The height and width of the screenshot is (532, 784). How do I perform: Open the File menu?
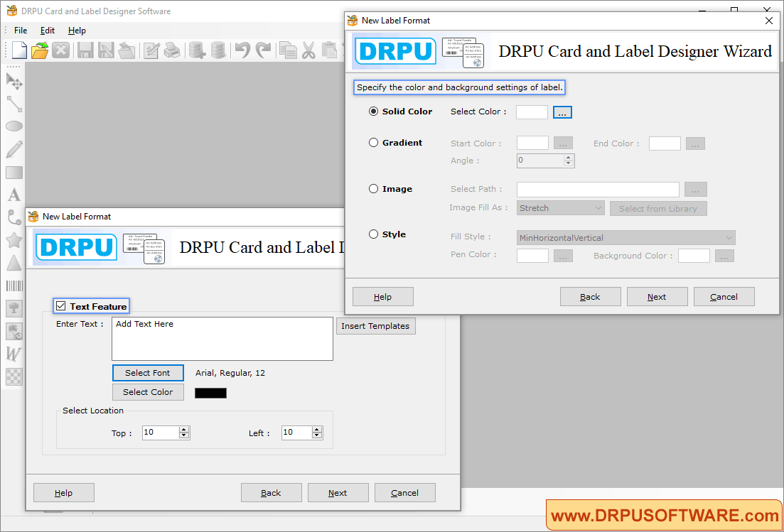coord(21,31)
